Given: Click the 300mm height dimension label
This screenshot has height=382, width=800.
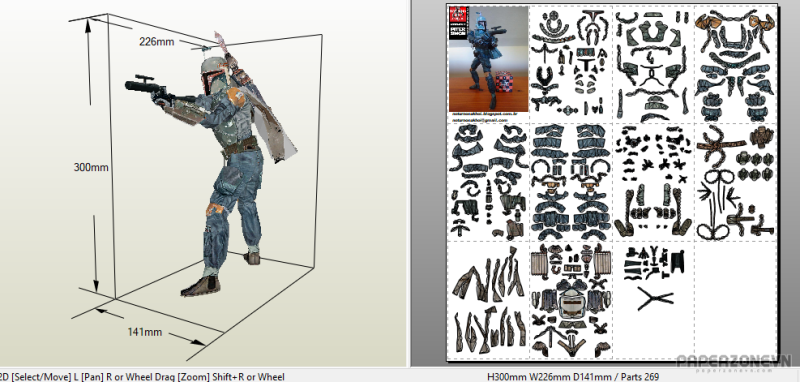Looking at the screenshot, I should [x=91, y=167].
